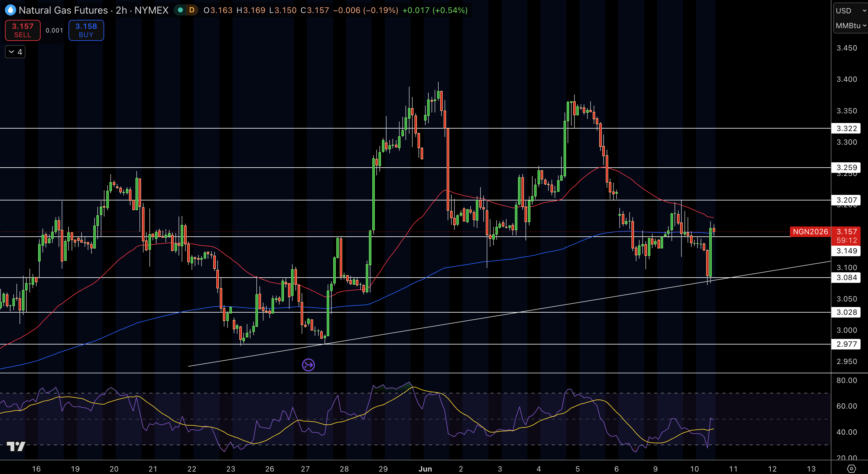Click the 80.00 RSI scale label
The width and height of the screenshot is (868, 474).
pos(846,380)
